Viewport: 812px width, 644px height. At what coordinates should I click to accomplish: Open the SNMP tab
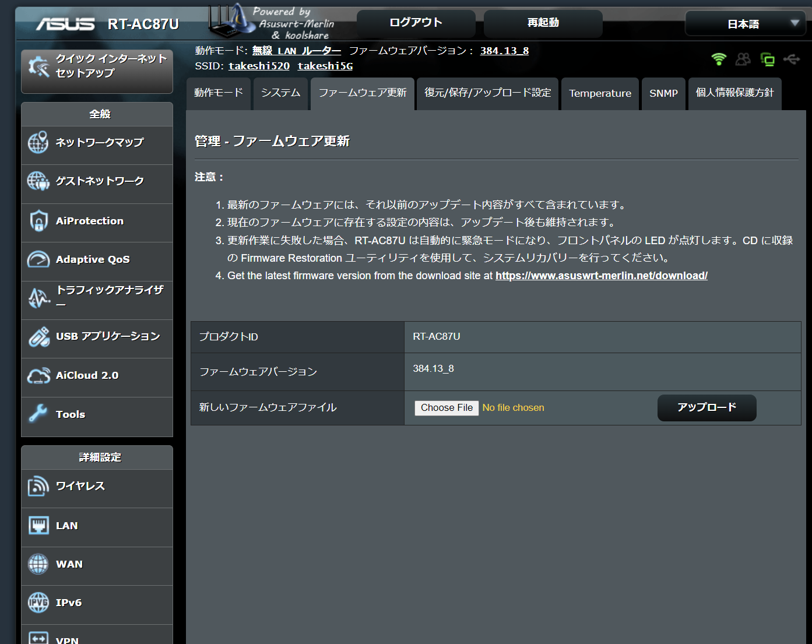(663, 93)
